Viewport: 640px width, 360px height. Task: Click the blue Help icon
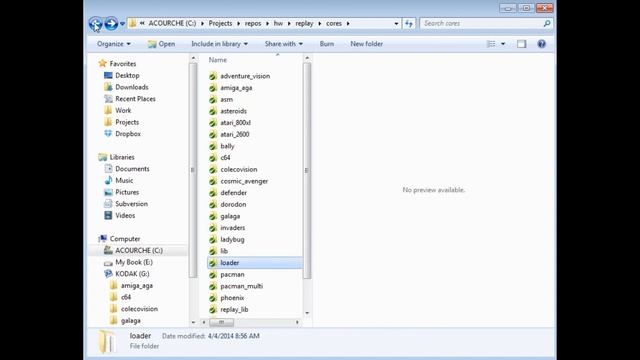click(541, 44)
